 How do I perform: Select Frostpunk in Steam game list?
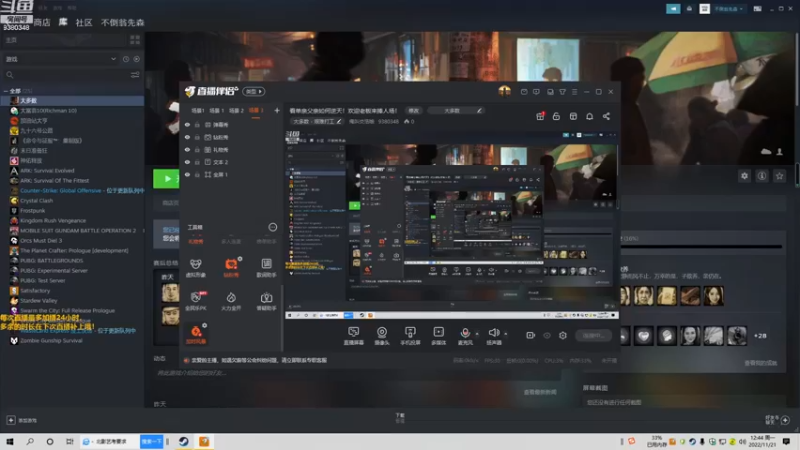coord(33,210)
